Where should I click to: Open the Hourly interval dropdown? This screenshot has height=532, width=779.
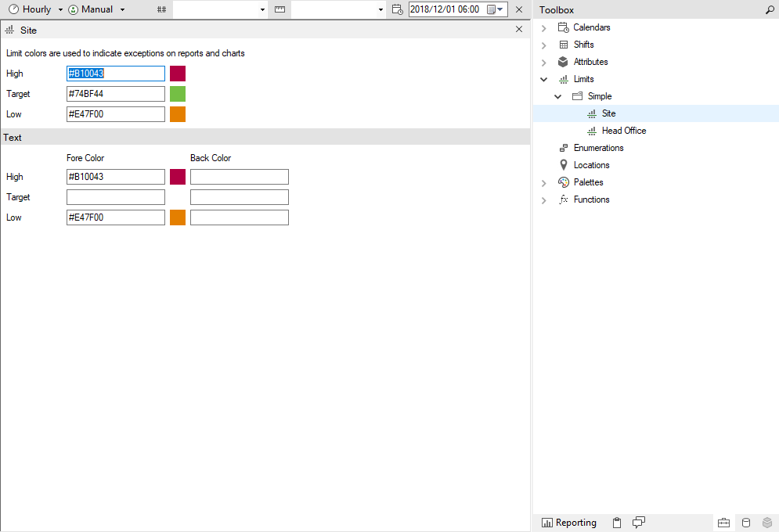60,9
